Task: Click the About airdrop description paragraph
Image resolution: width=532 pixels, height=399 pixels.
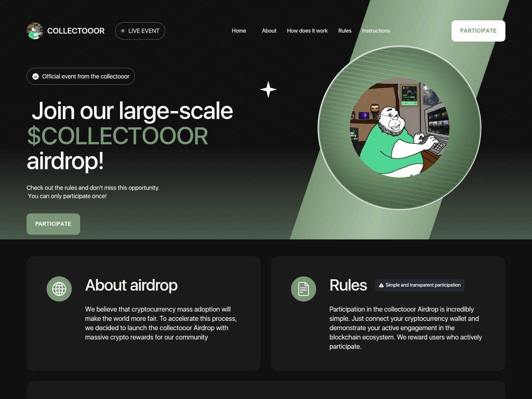Action: 161,323
